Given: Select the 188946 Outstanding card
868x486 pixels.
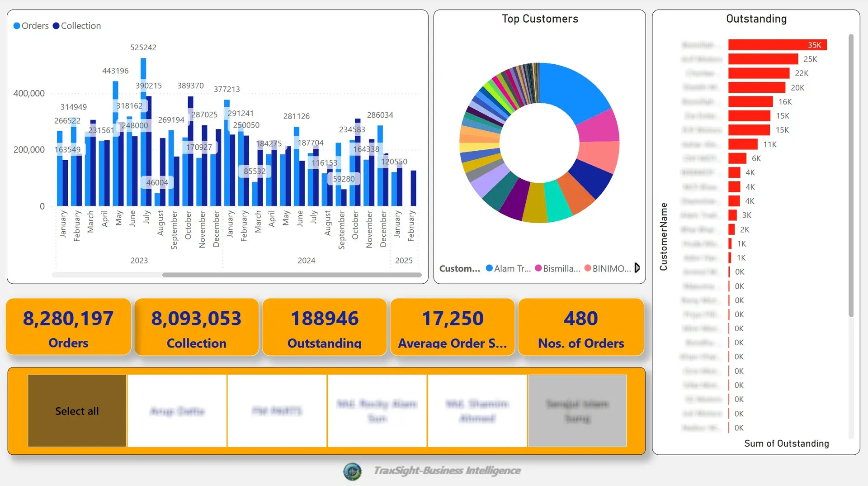Looking at the screenshot, I should pyautogui.click(x=324, y=327).
